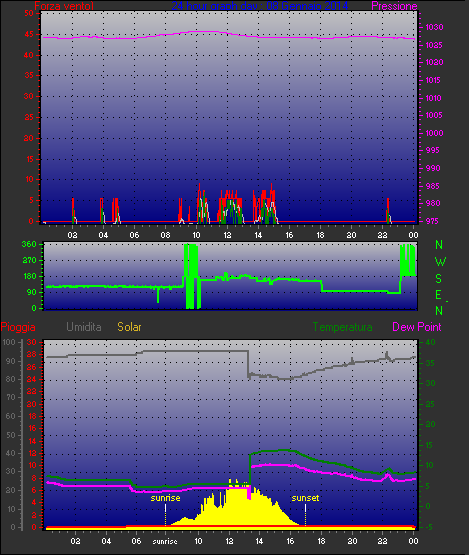Click the Forza vento axis title
Image resolution: width=469 pixels, height=555 pixels.
coord(64,6)
